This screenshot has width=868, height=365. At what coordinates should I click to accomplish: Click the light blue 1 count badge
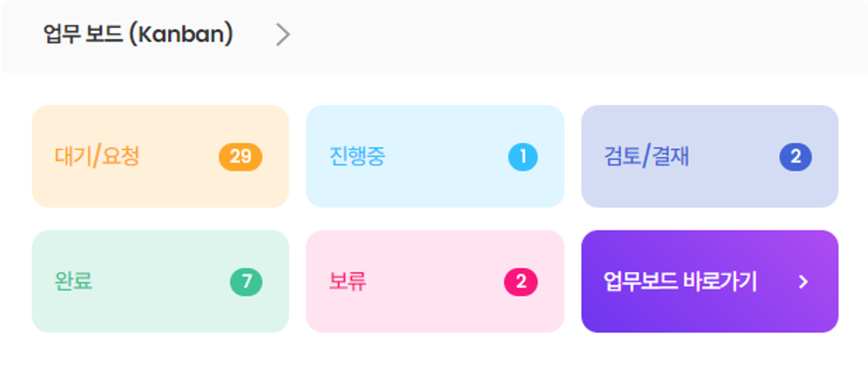pyautogui.click(x=523, y=157)
